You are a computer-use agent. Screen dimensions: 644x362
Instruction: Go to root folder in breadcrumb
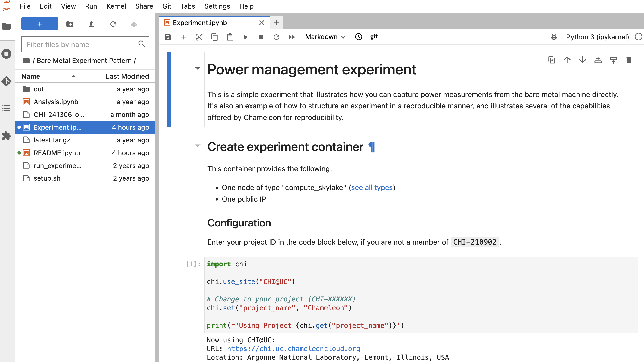coord(26,61)
